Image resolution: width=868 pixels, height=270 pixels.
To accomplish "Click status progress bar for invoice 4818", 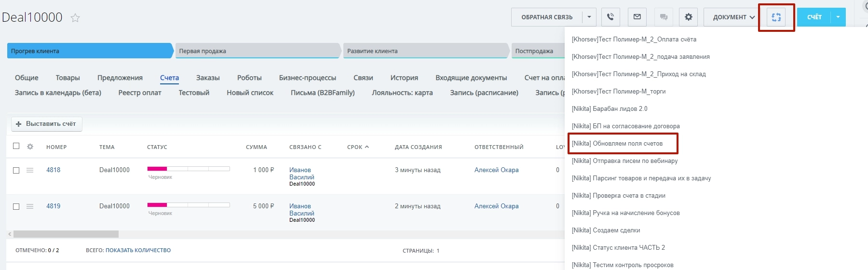I will tap(188, 169).
